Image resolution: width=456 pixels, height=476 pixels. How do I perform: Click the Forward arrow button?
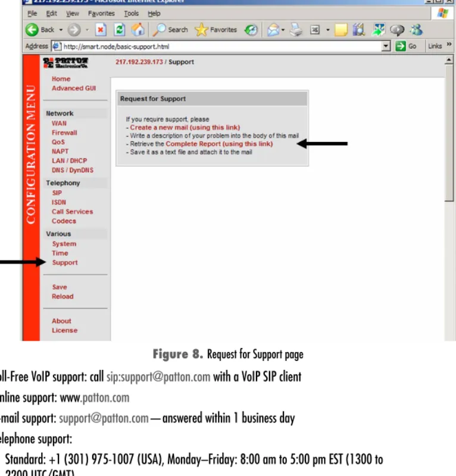click(x=74, y=30)
